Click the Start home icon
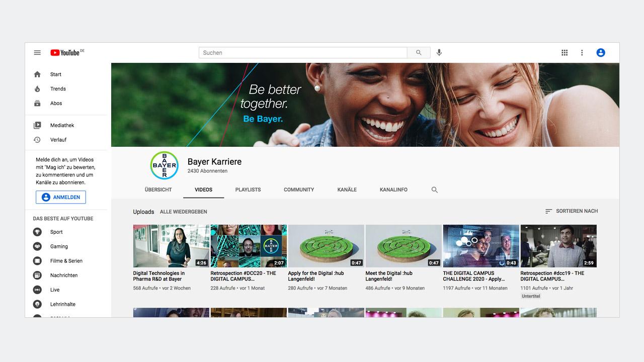644x362 pixels. tap(37, 74)
